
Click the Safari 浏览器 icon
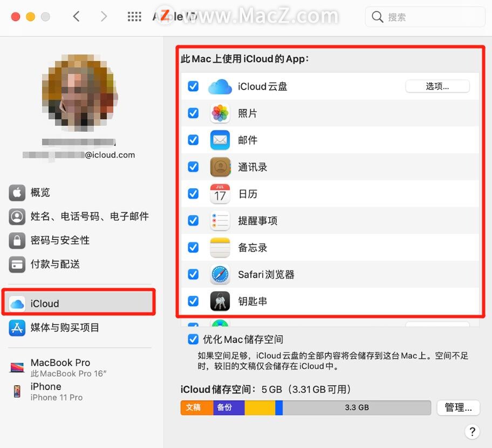pyautogui.click(x=220, y=274)
